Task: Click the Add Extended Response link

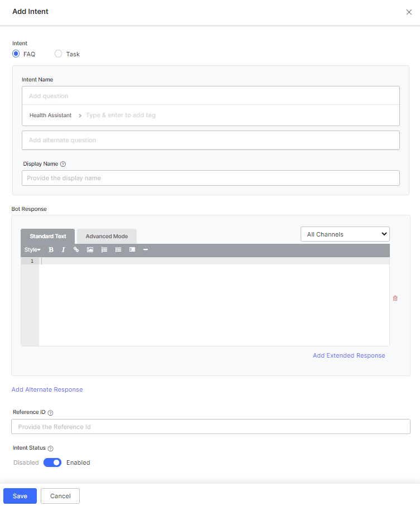Action: coord(349,355)
